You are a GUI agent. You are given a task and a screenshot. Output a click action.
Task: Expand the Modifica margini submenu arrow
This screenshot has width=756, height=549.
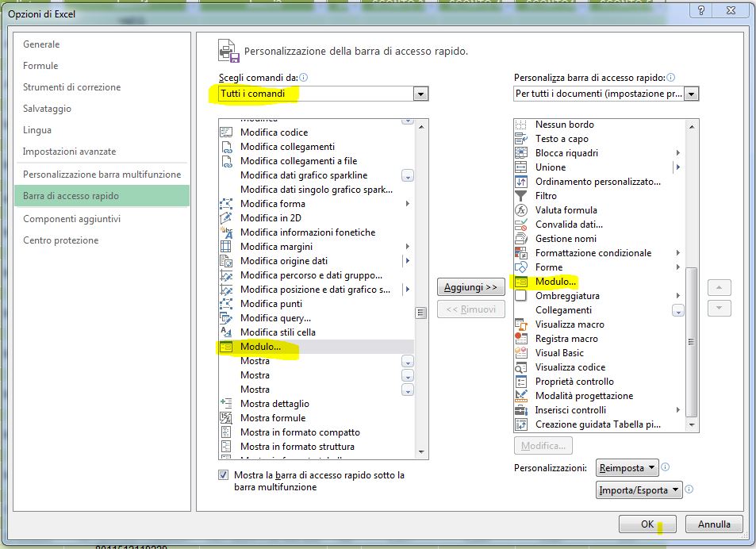pyautogui.click(x=408, y=246)
